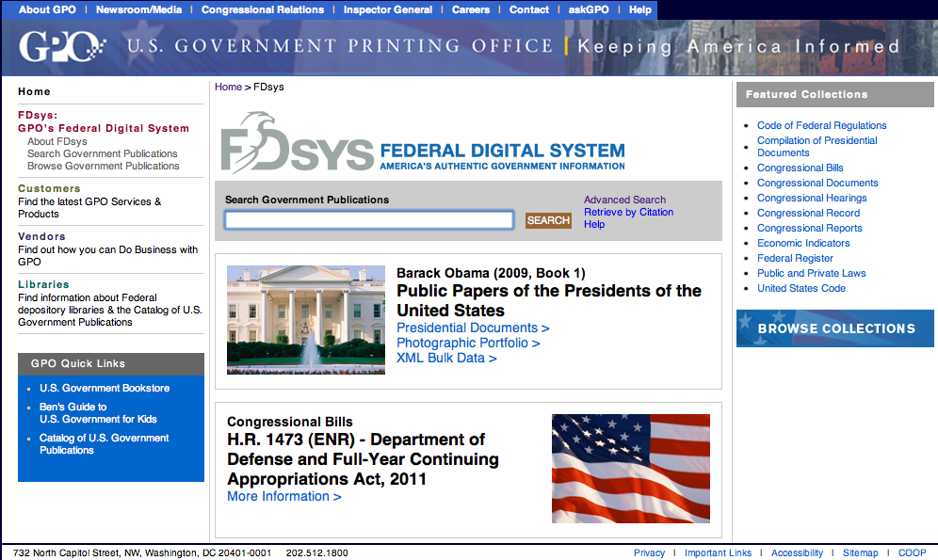This screenshot has width=938, height=560.
Task: Click the 202.512.1800 phone number
Action: (317, 552)
